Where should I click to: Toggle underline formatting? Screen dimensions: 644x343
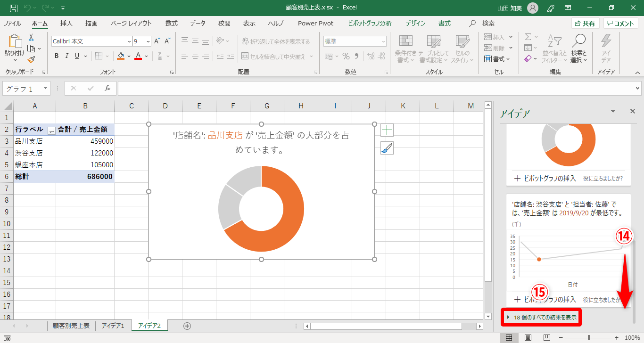click(x=77, y=56)
